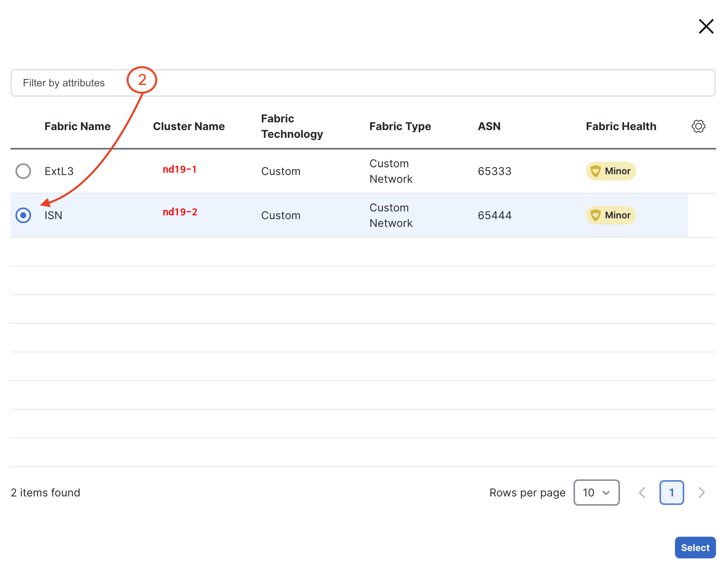Screen dimensions: 728x570
Task: Go to the next page arrow
Action: 701,493
